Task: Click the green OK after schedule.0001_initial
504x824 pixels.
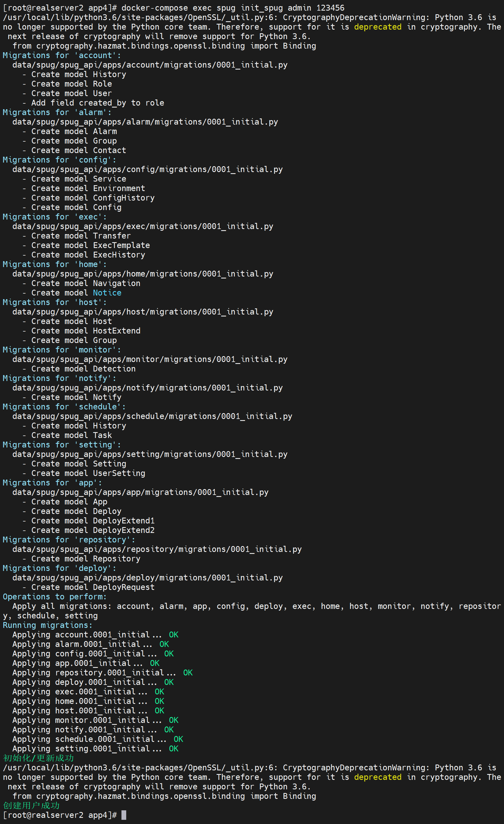Action: tap(178, 739)
